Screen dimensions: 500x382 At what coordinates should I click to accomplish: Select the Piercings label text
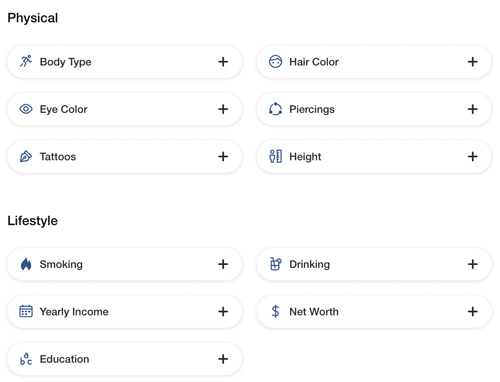312,110
